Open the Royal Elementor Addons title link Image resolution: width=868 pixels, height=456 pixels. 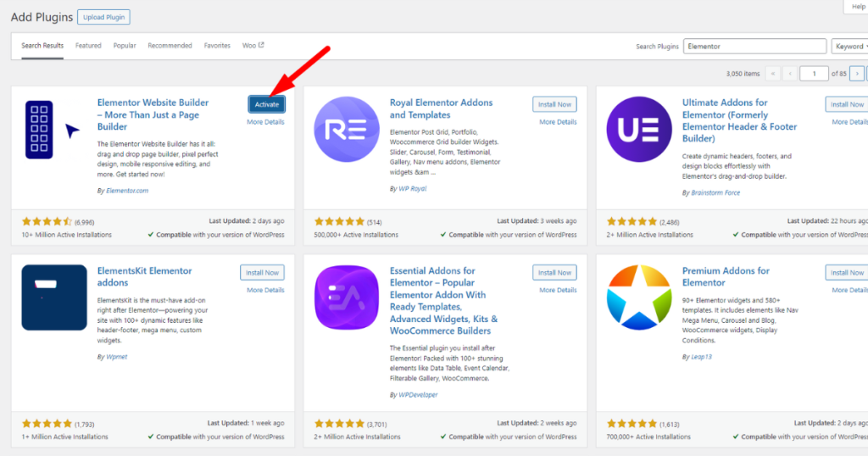[x=441, y=108]
